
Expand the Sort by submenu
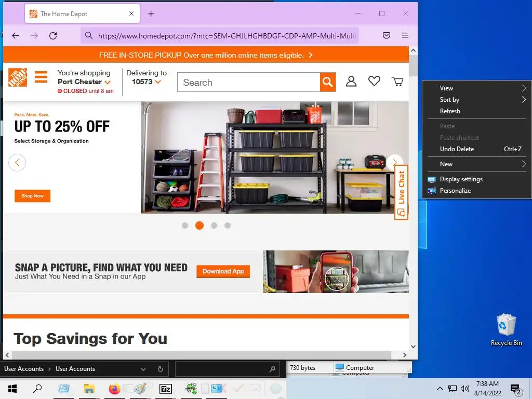[477, 100]
